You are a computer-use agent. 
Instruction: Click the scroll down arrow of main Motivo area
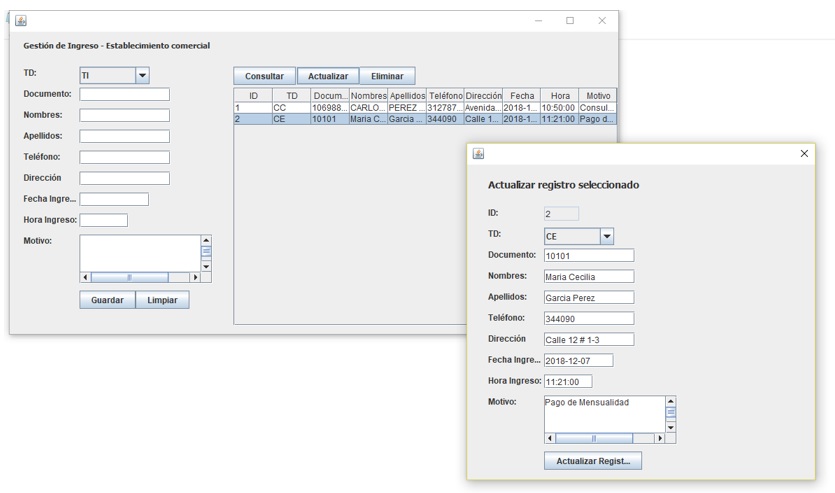point(206,267)
